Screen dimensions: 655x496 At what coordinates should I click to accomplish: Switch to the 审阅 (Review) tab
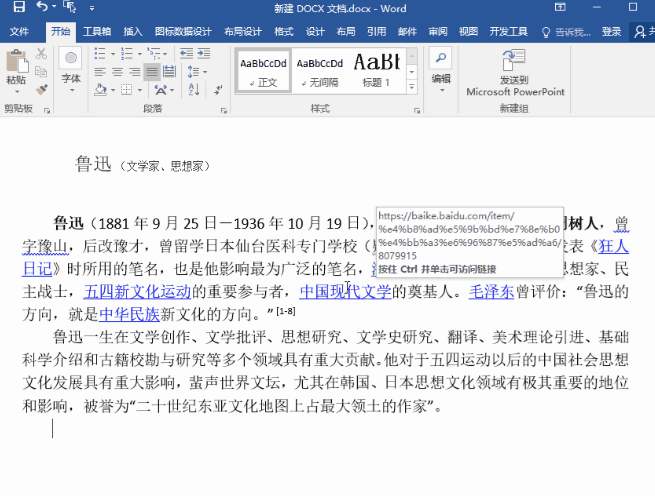(x=438, y=31)
